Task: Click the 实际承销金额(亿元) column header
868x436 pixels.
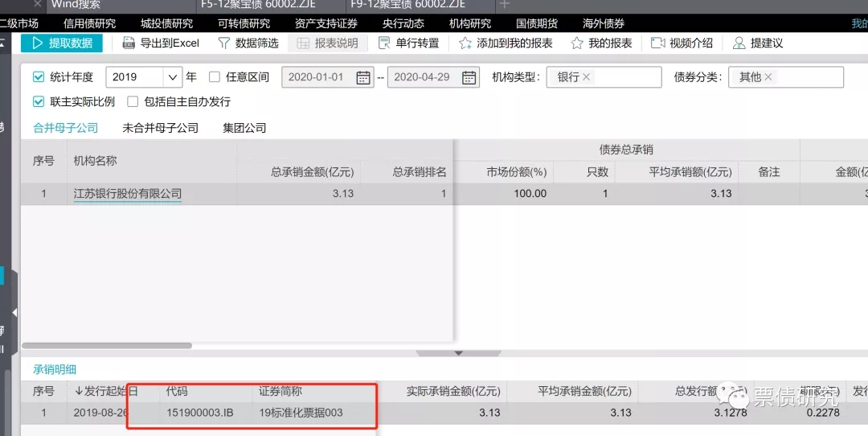Action: coord(453,391)
